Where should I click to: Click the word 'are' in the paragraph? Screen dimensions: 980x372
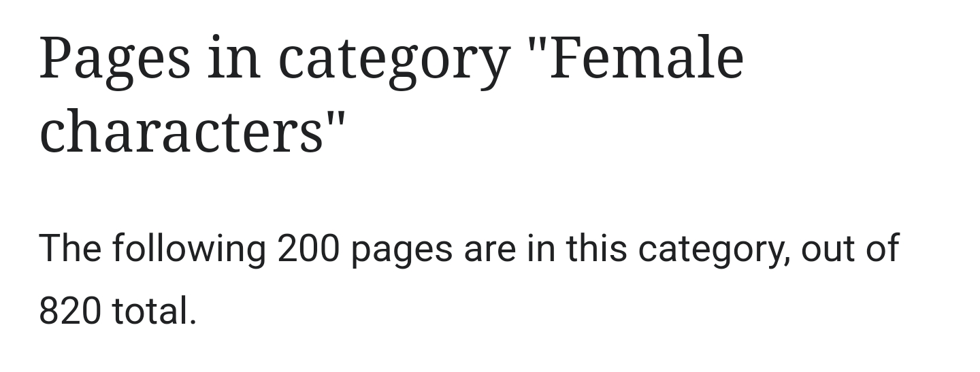489,251
